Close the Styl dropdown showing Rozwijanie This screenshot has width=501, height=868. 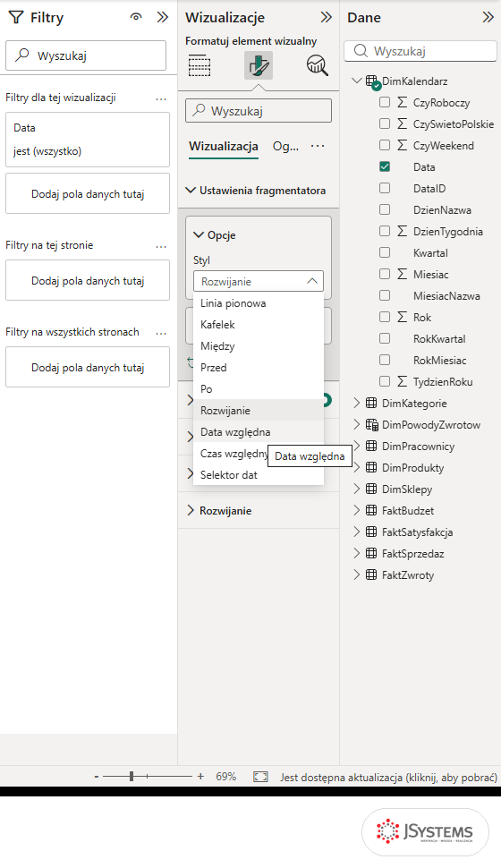pyautogui.click(x=259, y=281)
